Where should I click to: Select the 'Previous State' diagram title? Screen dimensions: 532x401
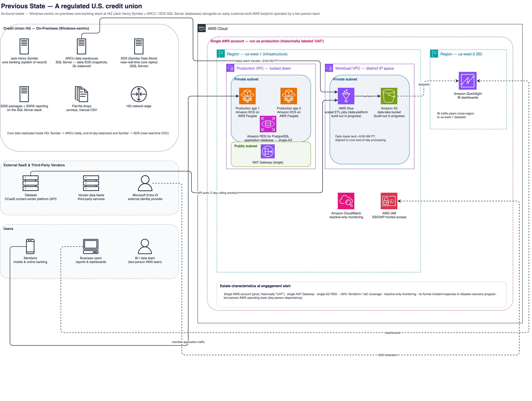(x=71, y=6)
